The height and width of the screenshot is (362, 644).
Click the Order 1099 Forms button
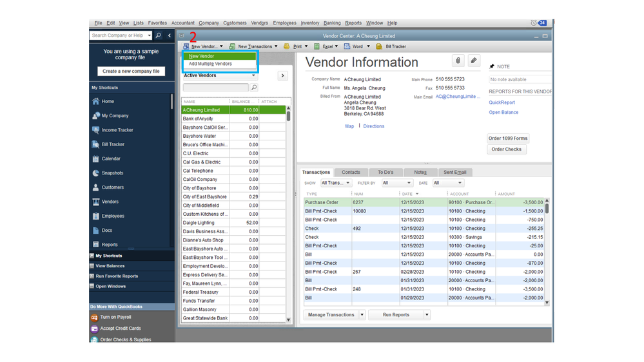tap(508, 138)
